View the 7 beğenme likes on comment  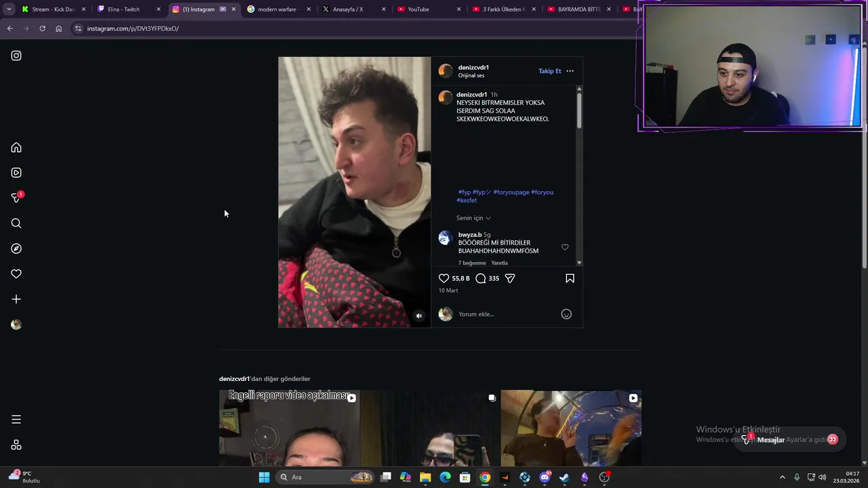click(472, 263)
